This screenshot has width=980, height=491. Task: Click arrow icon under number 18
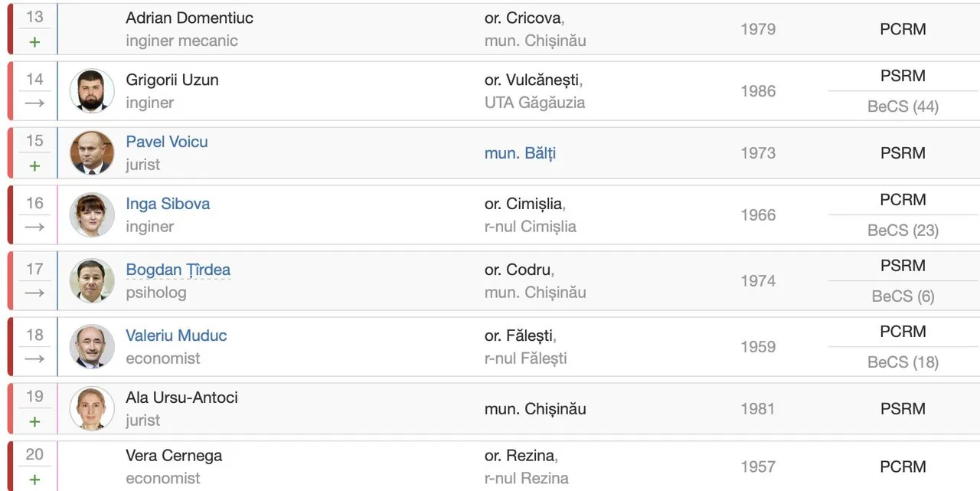[34, 359]
